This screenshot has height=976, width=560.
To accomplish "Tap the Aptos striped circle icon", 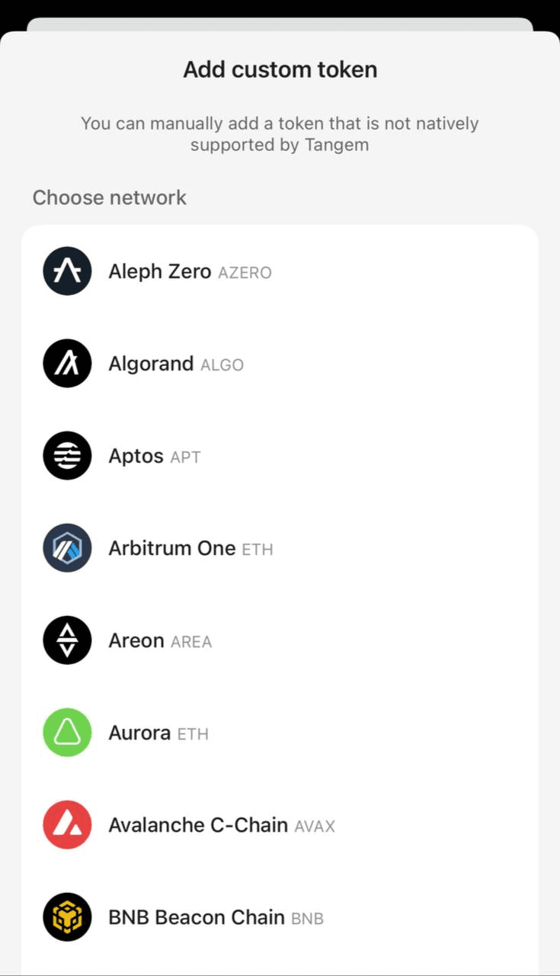I will pos(67,456).
